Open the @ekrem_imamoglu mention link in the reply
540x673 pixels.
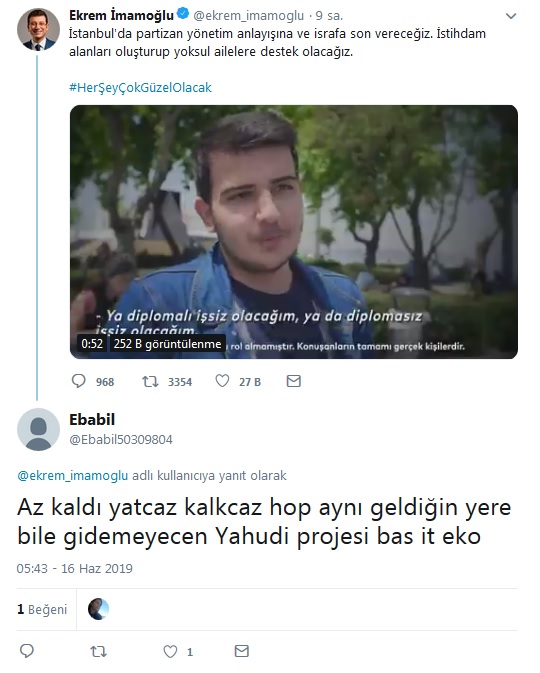tap(73, 476)
